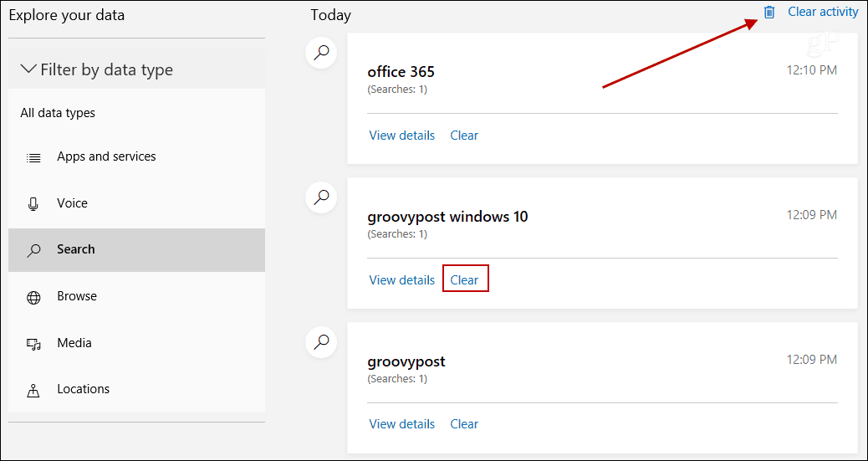Click the groovypost windows 10 title
The height and width of the screenshot is (461, 868).
pyautogui.click(x=447, y=217)
